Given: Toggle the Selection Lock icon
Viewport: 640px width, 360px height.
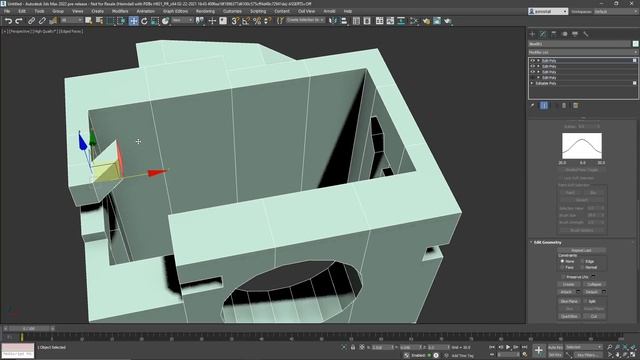Looking at the screenshot, I should pos(353,347).
